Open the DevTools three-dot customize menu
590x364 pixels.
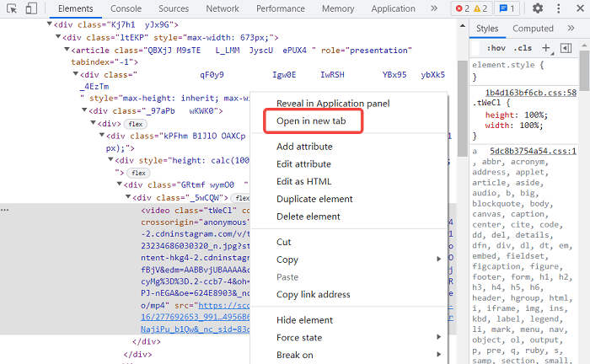click(558, 8)
